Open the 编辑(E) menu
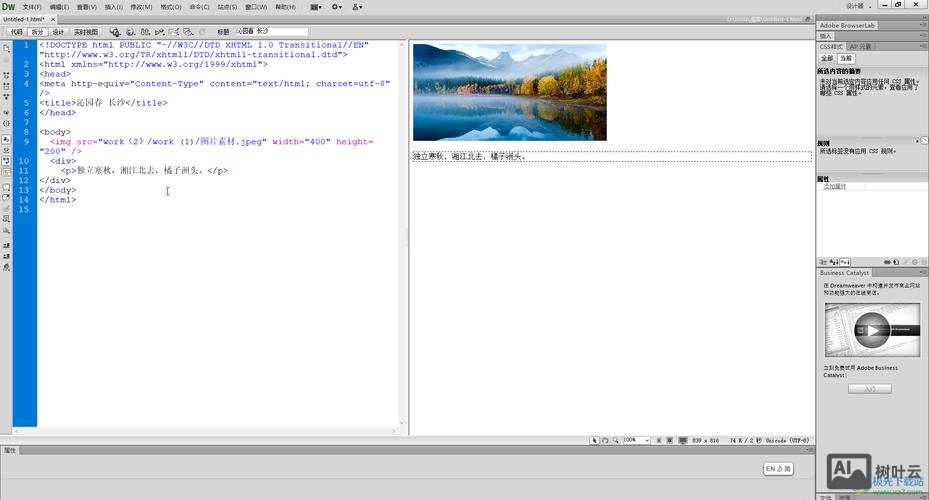 pyautogui.click(x=59, y=7)
